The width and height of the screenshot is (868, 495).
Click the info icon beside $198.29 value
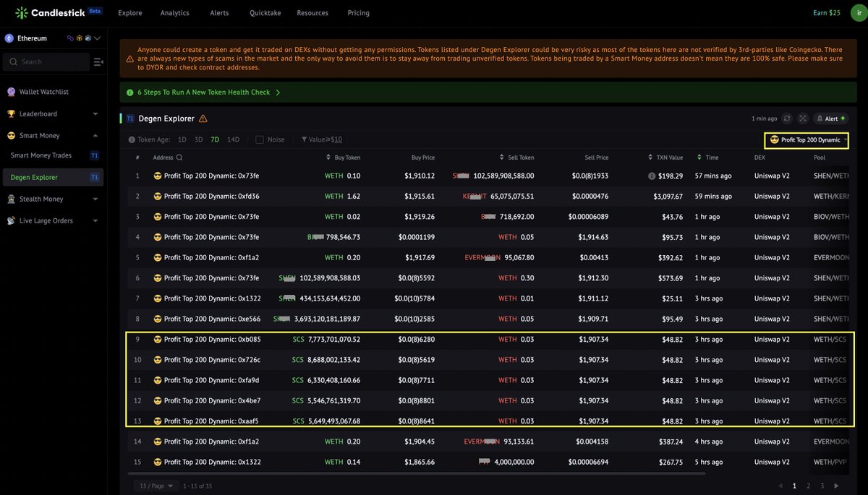pyautogui.click(x=652, y=176)
